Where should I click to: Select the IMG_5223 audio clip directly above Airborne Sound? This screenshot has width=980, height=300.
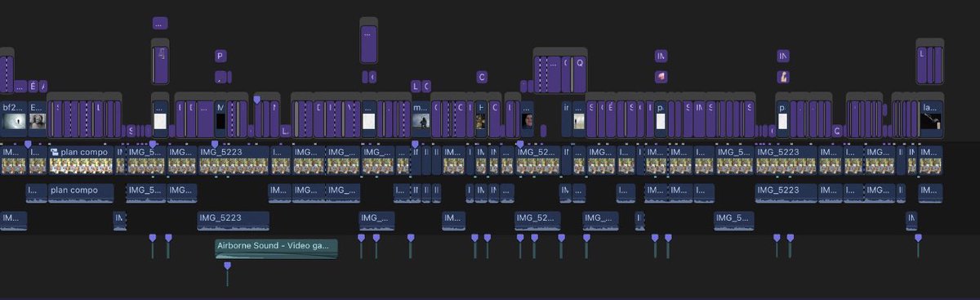point(233,221)
